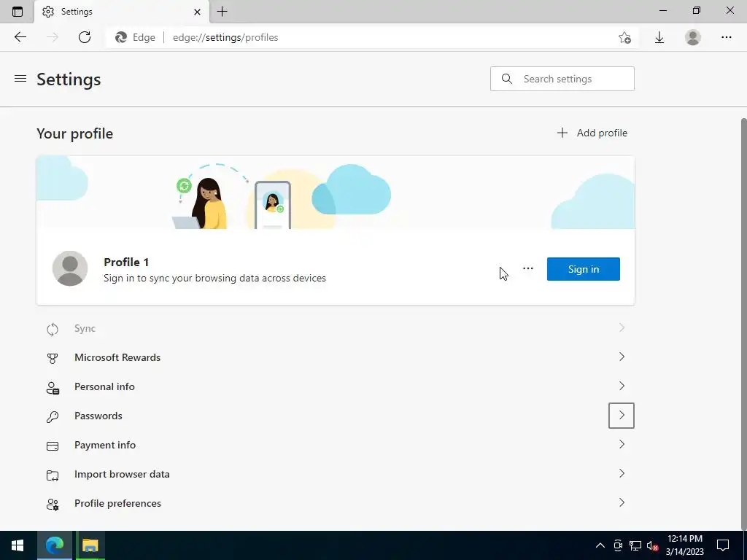Open the network tray icon
The image size is (747, 560).
[635, 545]
